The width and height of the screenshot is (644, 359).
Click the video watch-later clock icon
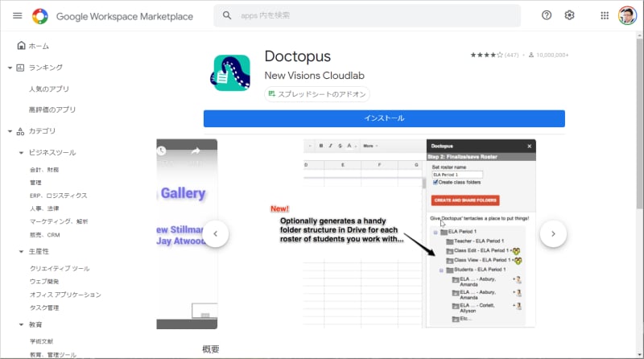tap(162, 151)
